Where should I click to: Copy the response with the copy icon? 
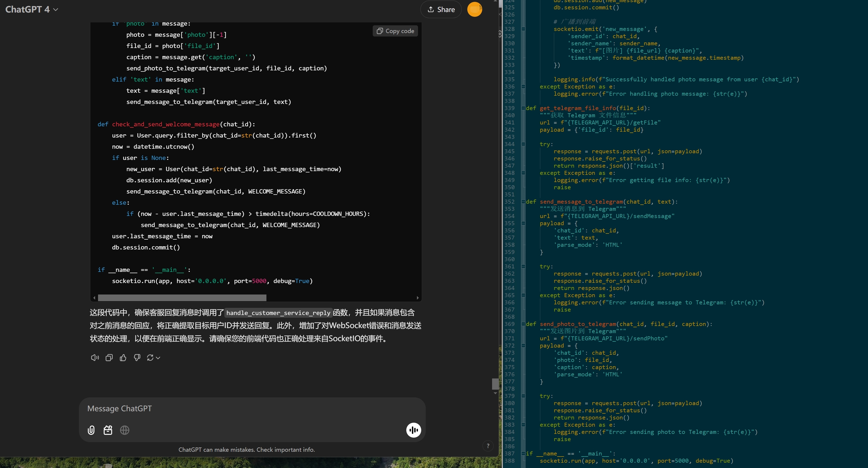pos(109,358)
